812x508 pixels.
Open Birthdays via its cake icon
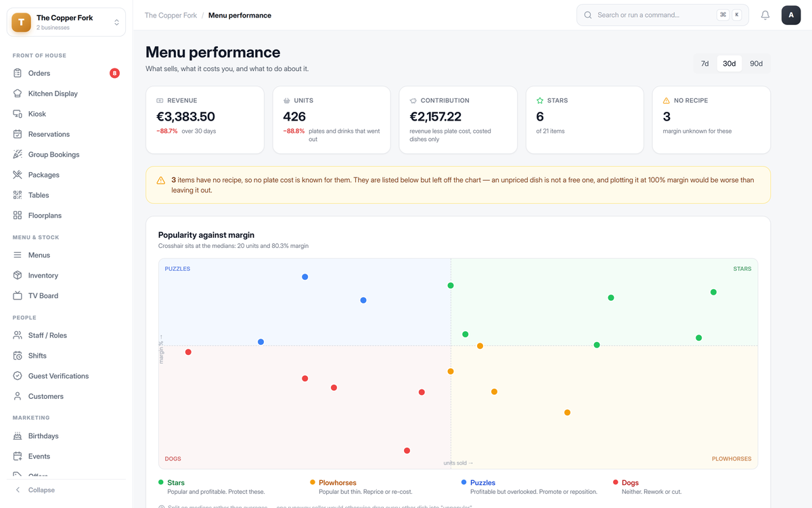[18, 436]
